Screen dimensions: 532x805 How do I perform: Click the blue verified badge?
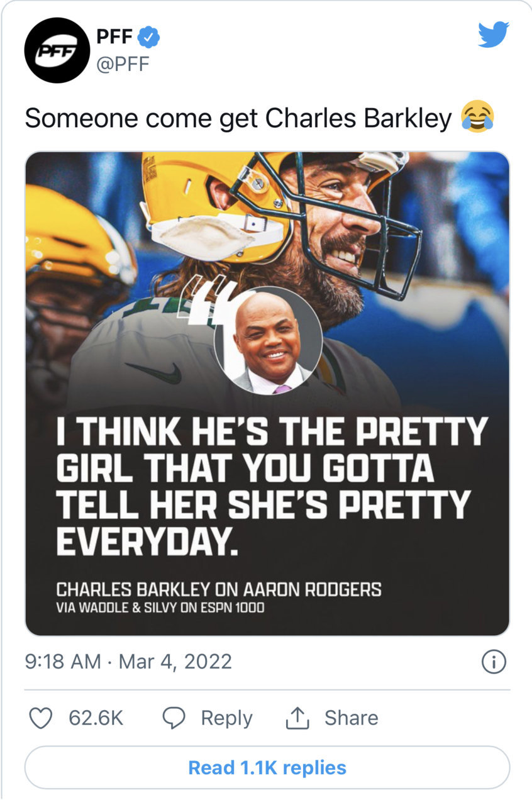(x=149, y=38)
